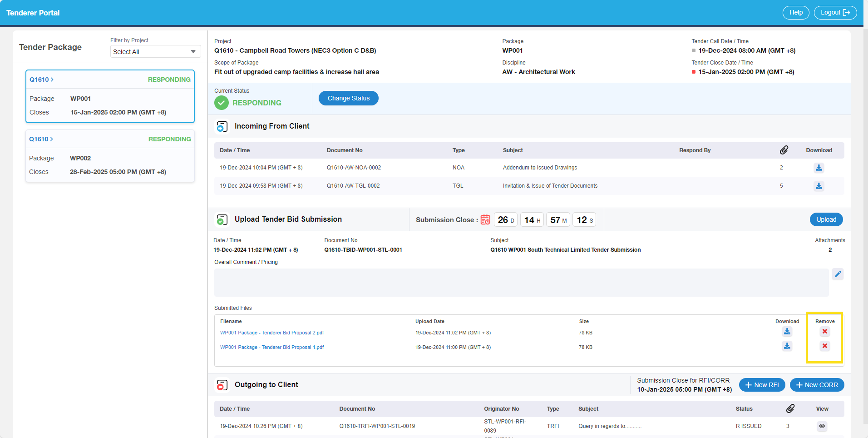Log out of the Tenderer Portal
868x438 pixels.
point(835,13)
